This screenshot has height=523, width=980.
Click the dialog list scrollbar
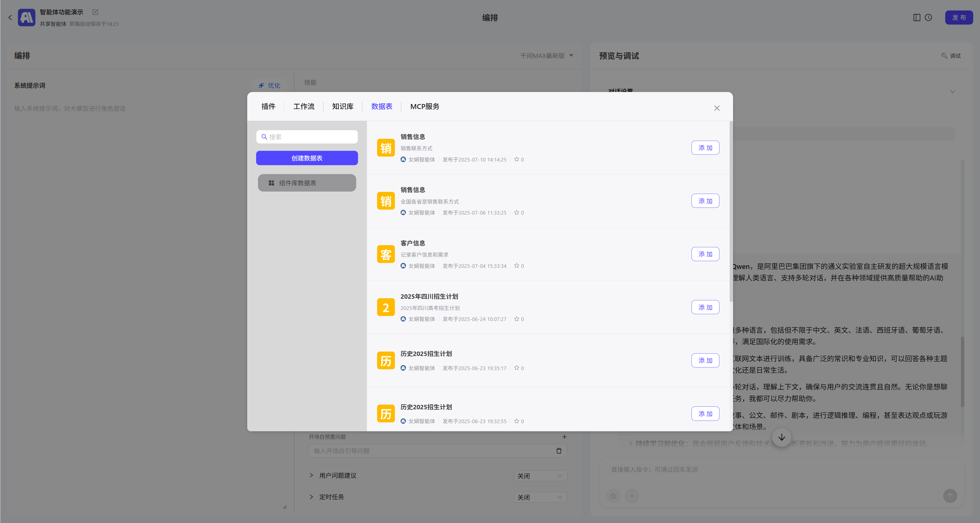click(x=731, y=212)
